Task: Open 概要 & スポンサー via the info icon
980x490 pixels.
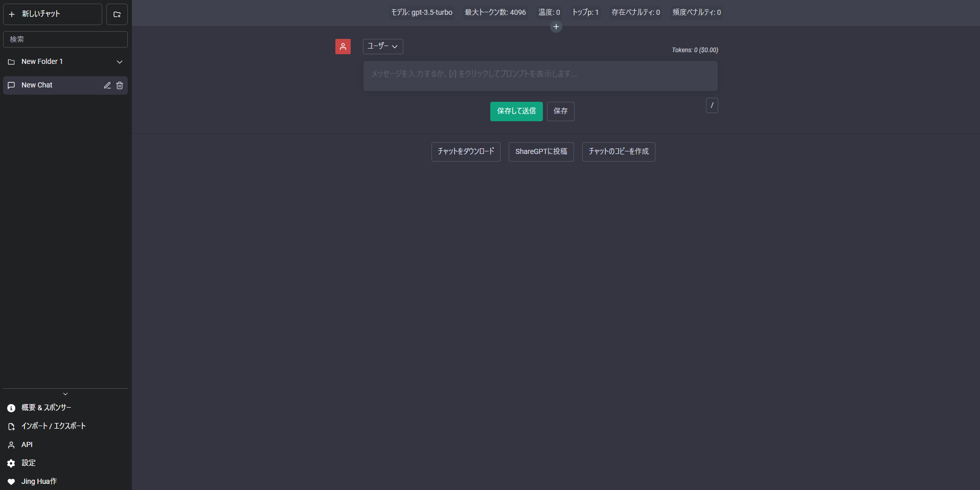Action: pyautogui.click(x=11, y=408)
